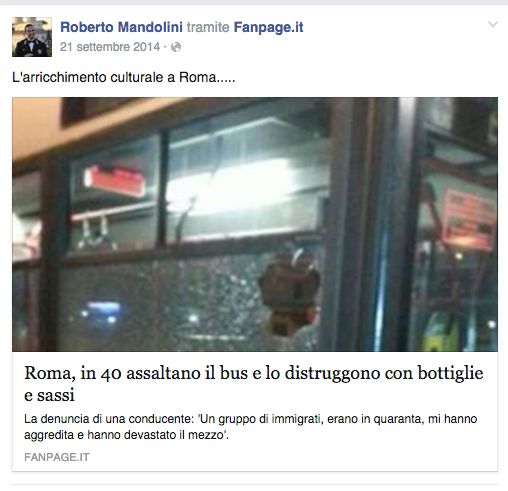Screen dimensions: 508x491
Task: Select the post text L'arricchimento culturale a Roma
Action: coord(124,77)
